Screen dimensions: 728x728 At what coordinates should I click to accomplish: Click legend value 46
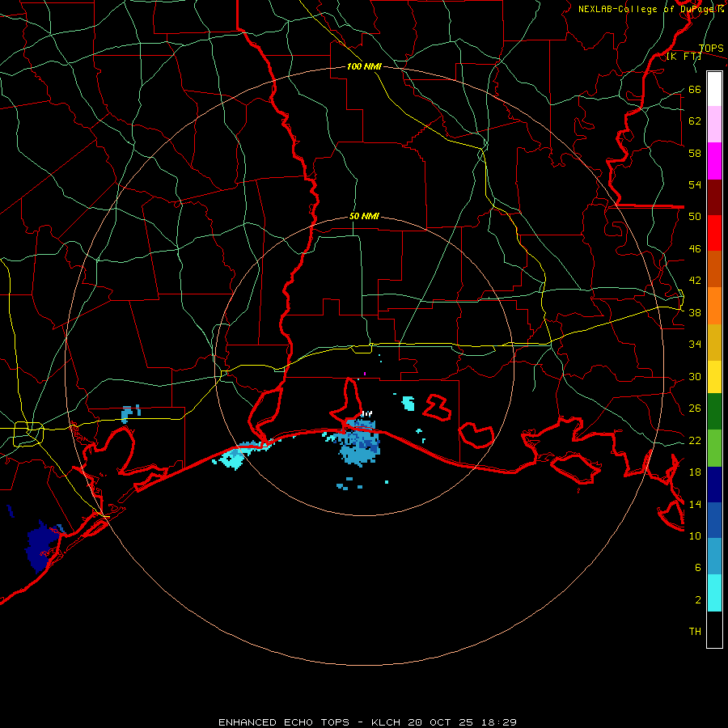pos(695,249)
